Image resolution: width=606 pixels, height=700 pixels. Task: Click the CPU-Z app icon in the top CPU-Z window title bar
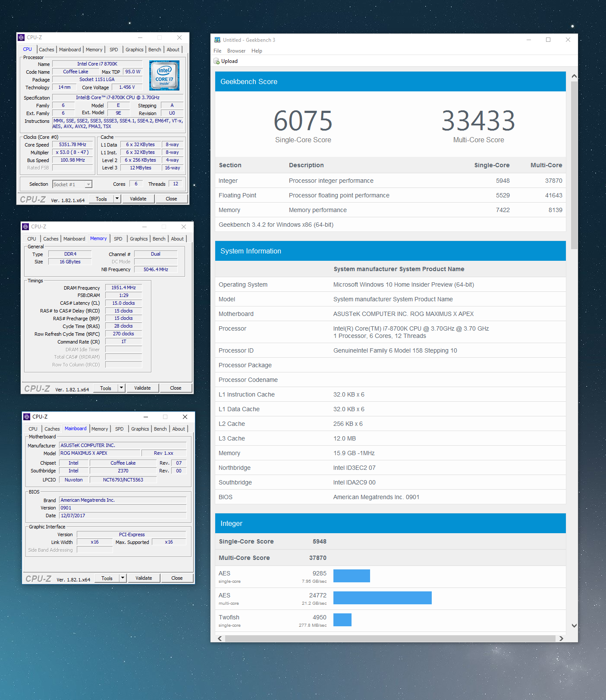click(21, 37)
